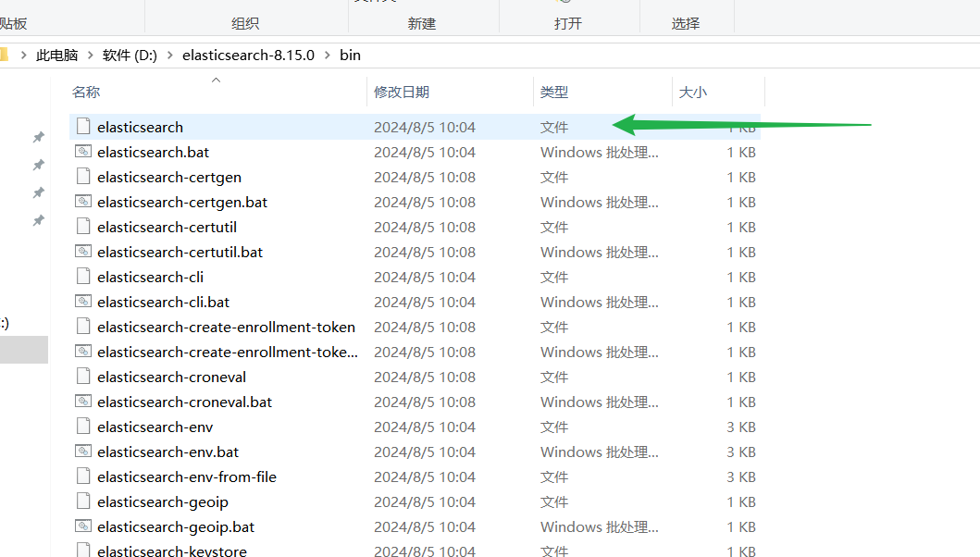This screenshot has height=557, width=980.
Task: Click the elasticsearch-env.bat file icon
Action: pos(83,452)
